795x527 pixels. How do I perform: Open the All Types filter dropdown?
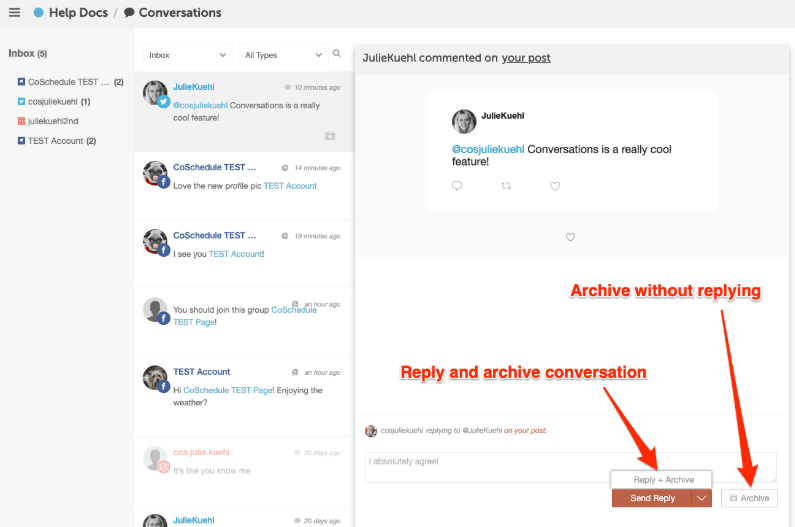[x=283, y=55]
